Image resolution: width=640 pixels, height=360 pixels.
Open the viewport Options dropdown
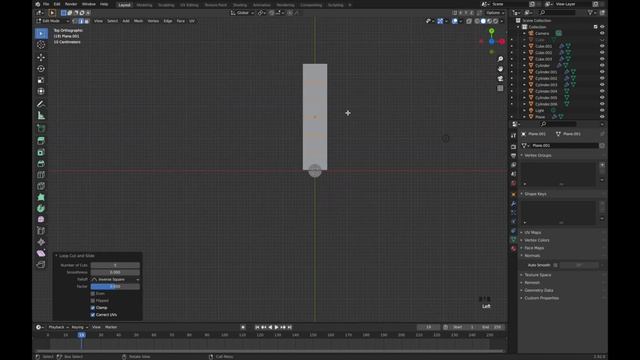pos(495,13)
